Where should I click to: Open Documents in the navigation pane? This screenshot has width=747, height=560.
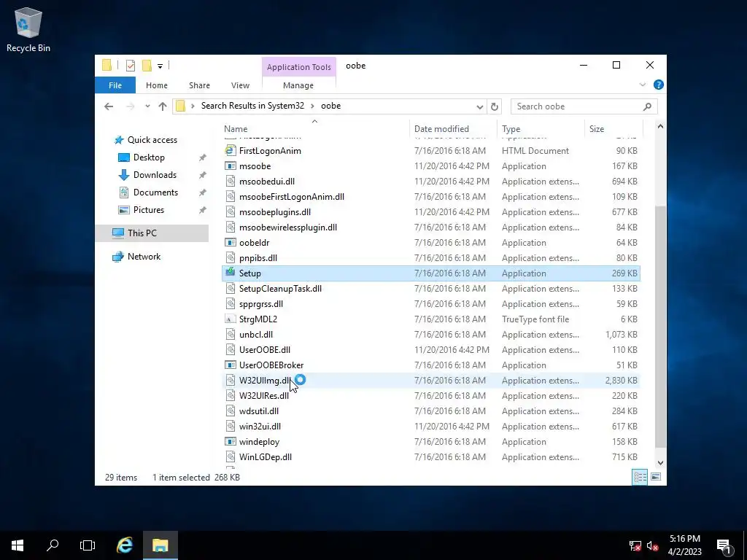pos(155,192)
